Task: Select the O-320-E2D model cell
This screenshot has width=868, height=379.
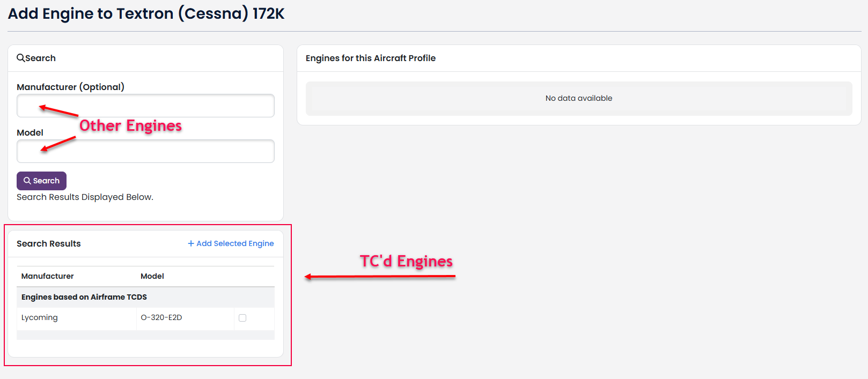Action: [186, 318]
